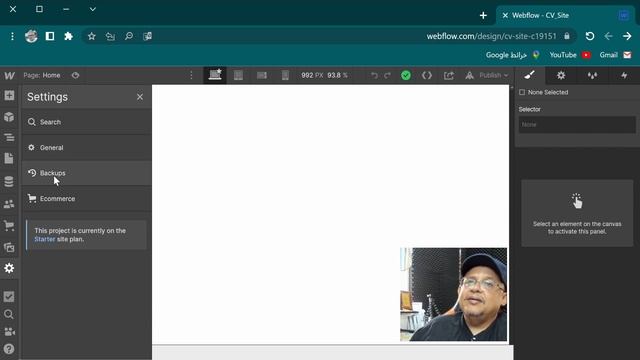Click the browser address bar URL

[491, 36]
